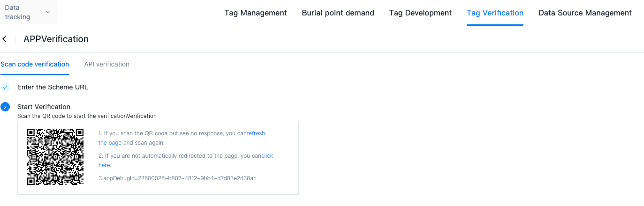Image resolution: width=644 pixels, height=206 pixels.
Task: Expand the Data tracking dropdown chevron
Action: pos(48,12)
